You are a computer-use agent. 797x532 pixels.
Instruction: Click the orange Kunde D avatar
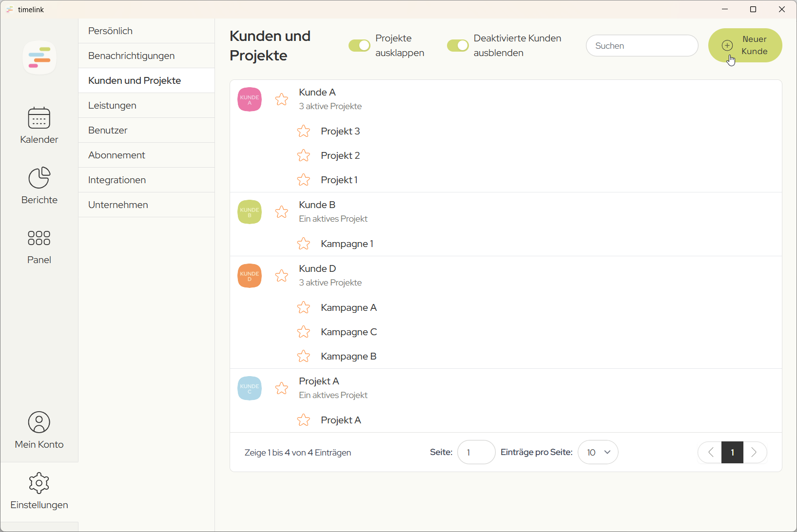click(x=250, y=276)
